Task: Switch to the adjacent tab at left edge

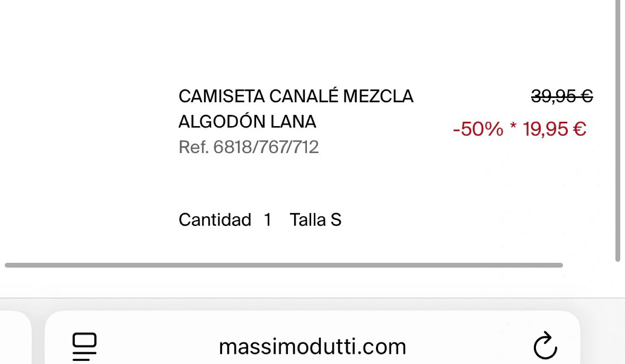Action: [x=15, y=339]
